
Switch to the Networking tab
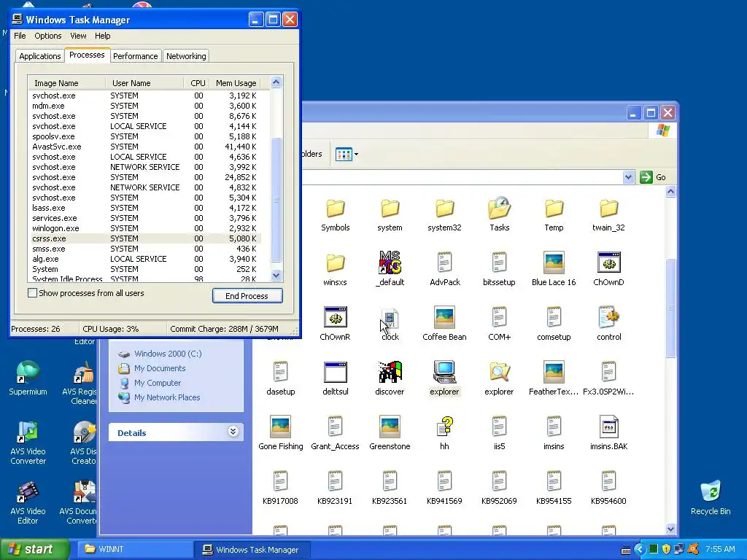186,56
